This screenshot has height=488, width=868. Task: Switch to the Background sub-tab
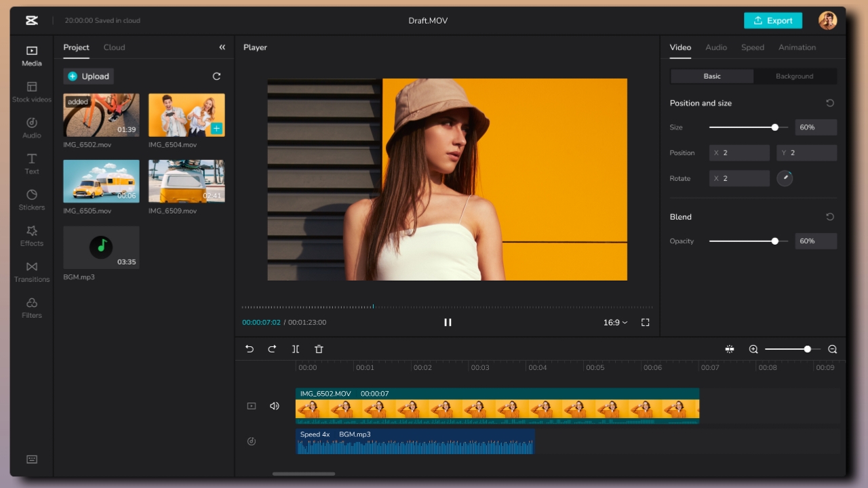point(794,76)
